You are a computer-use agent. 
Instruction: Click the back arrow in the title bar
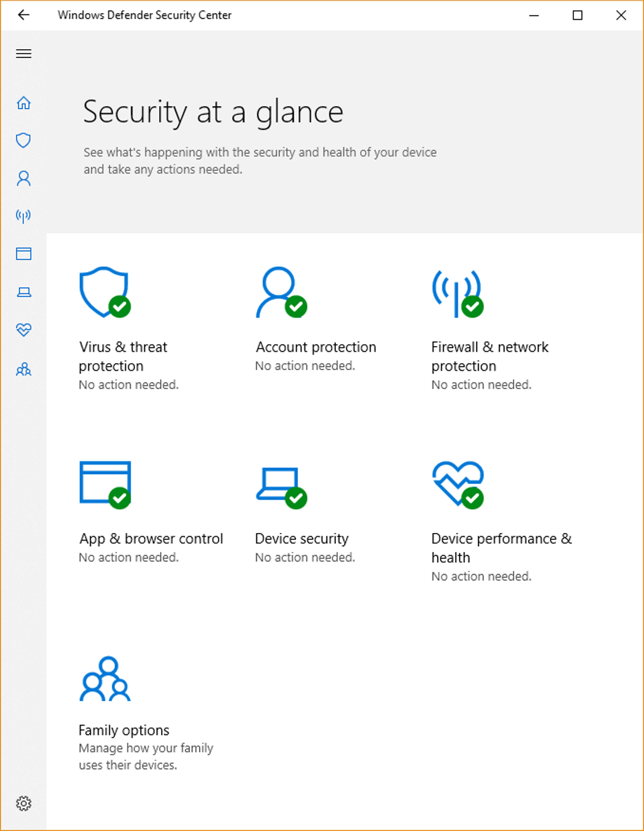[x=23, y=15]
